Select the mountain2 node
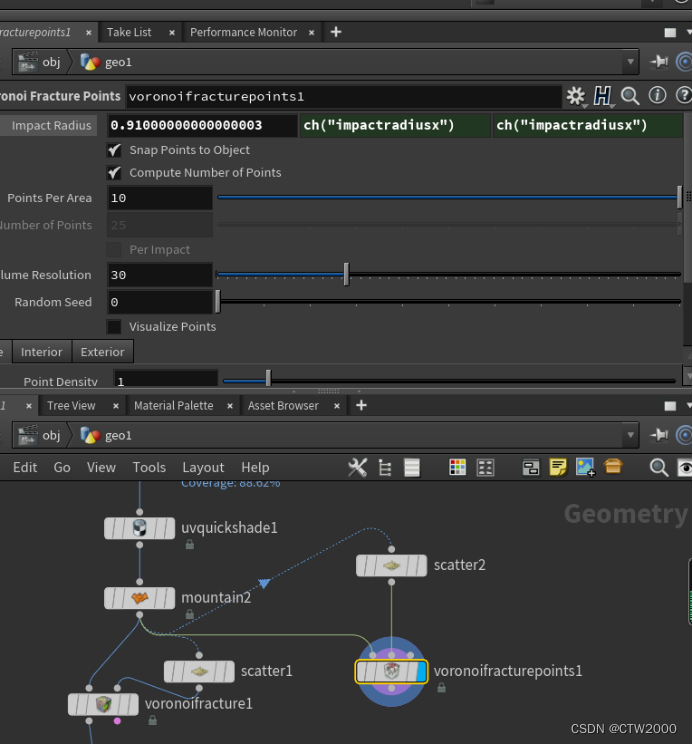 (x=139, y=598)
